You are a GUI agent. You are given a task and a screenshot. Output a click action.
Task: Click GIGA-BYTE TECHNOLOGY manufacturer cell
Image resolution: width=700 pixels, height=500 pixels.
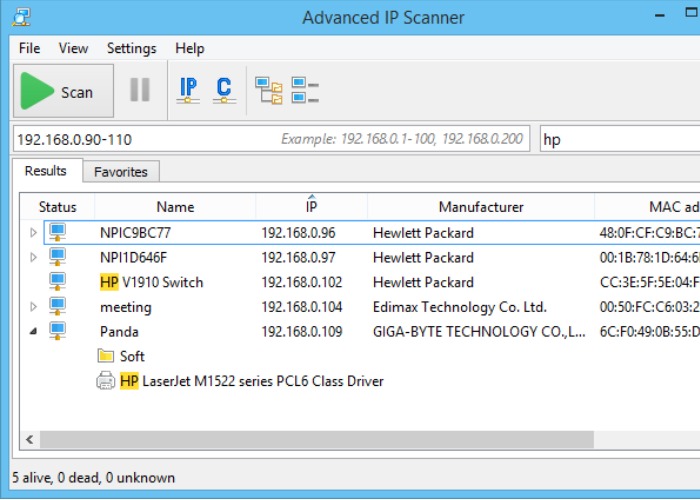479,332
